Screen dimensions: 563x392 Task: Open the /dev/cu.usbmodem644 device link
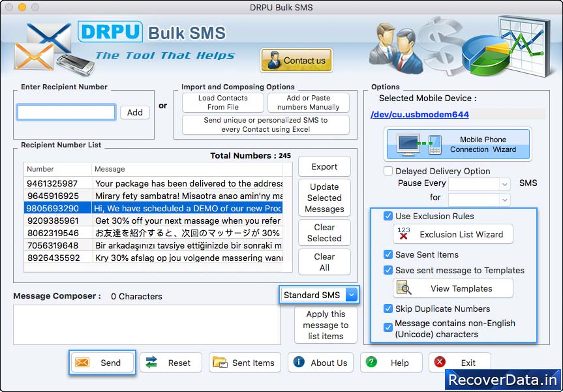pyautogui.click(x=419, y=115)
